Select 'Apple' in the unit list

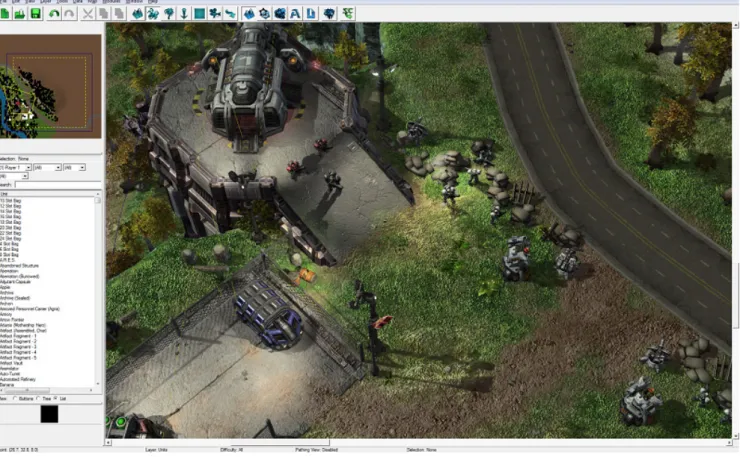pyautogui.click(x=5, y=288)
